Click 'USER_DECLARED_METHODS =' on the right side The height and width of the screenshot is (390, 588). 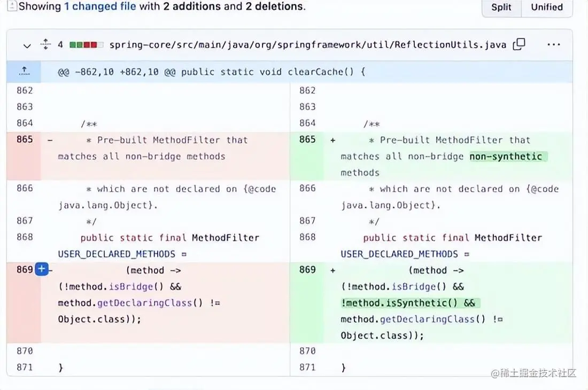click(x=405, y=254)
